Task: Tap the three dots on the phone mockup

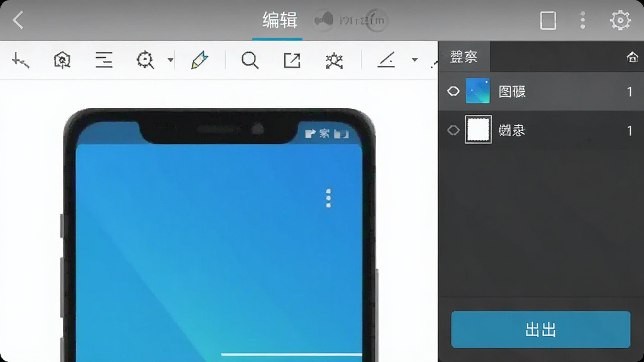Action: (x=328, y=198)
